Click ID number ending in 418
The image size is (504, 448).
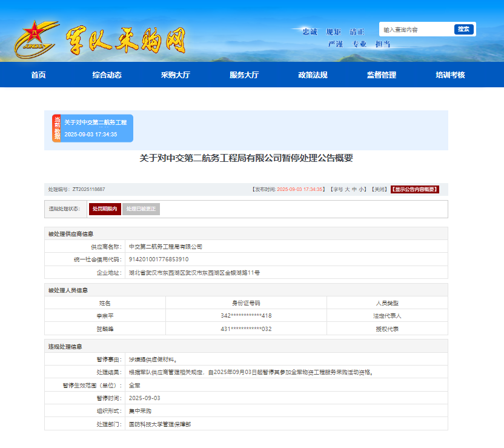tap(246, 316)
